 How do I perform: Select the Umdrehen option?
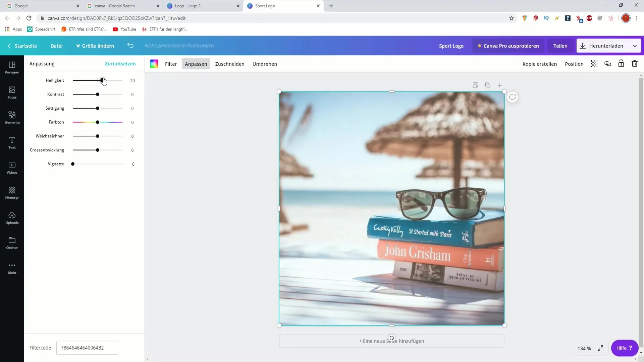(265, 64)
